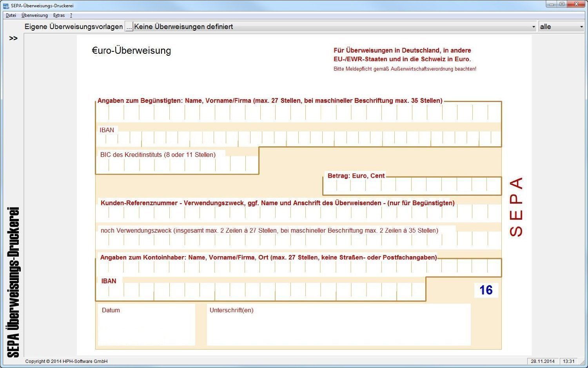
Task: Click the Kontoinhaber name input row
Action: [x=298, y=268]
